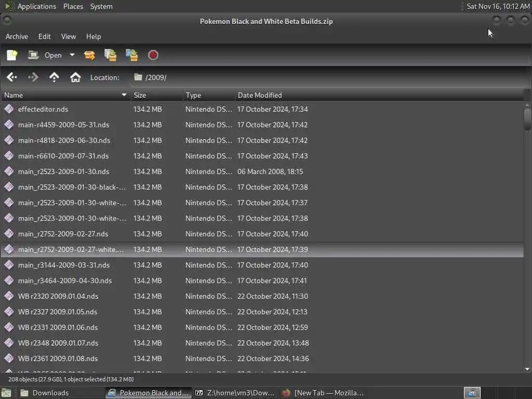Click the vertical scrollbar thumb
532x399 pixels.
click(x=527, y=119)
